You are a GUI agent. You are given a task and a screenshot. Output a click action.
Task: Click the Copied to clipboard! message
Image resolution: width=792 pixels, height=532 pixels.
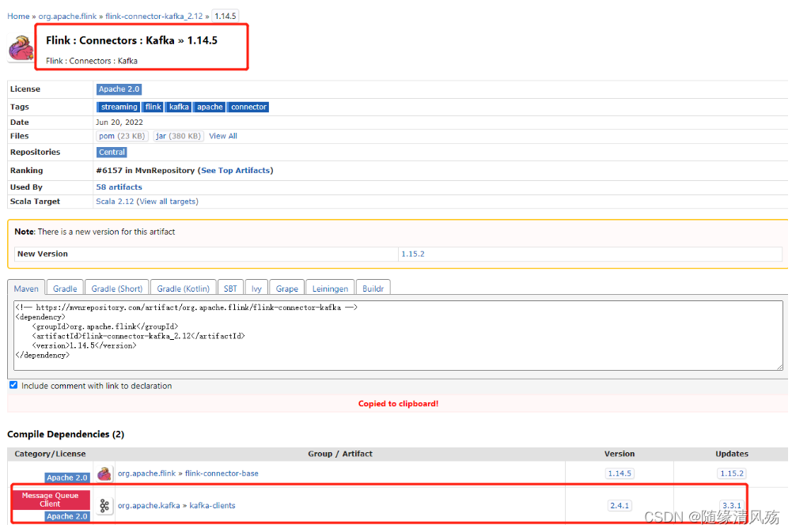click(398, 404)
